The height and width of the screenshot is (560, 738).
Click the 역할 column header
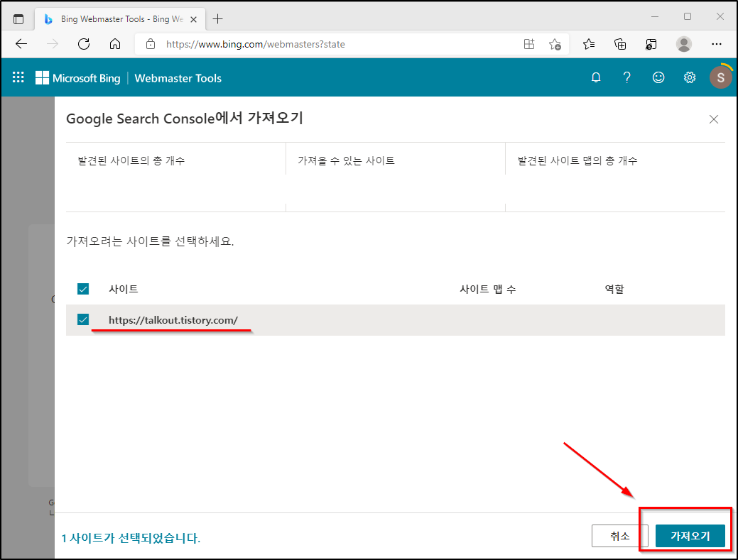point(614,289)
